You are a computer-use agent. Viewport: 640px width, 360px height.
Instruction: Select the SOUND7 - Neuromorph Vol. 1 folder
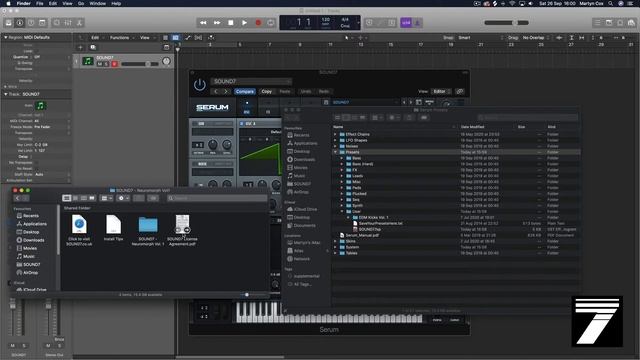148,230
